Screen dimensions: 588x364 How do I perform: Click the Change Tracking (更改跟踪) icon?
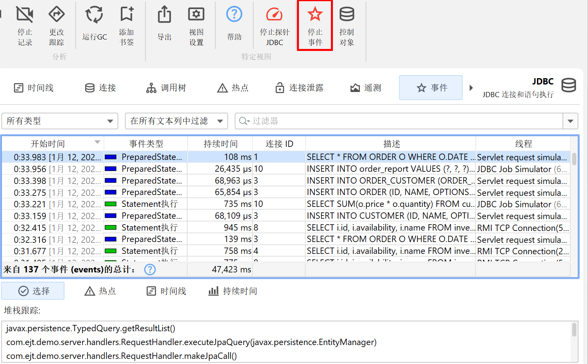(x=56, y=15)
